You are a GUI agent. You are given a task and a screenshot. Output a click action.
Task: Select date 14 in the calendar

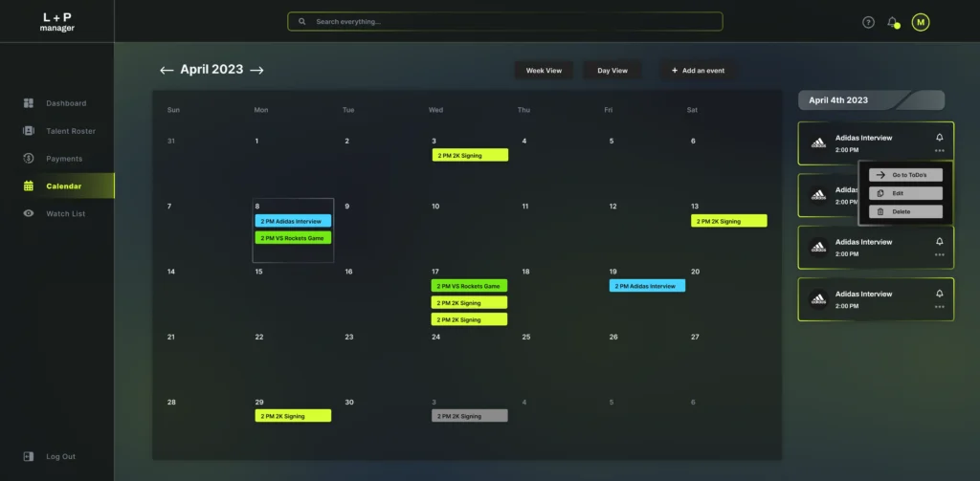click(x=171, y=272)
